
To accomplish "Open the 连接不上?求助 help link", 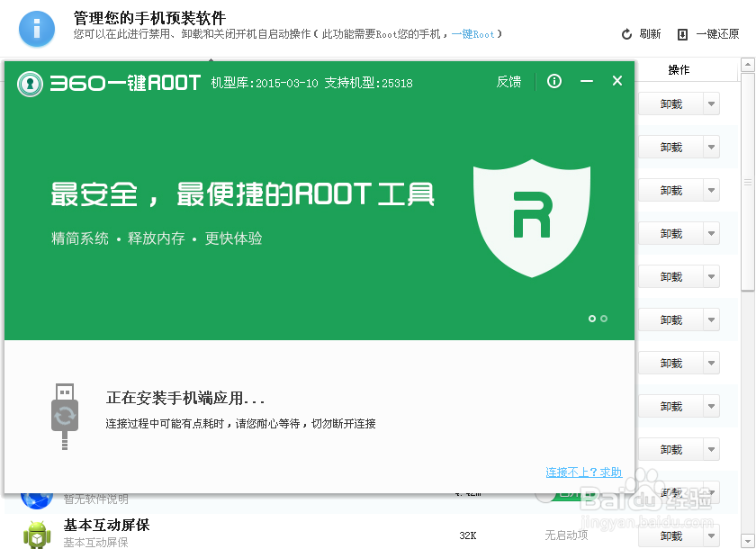I will [584, 472].
